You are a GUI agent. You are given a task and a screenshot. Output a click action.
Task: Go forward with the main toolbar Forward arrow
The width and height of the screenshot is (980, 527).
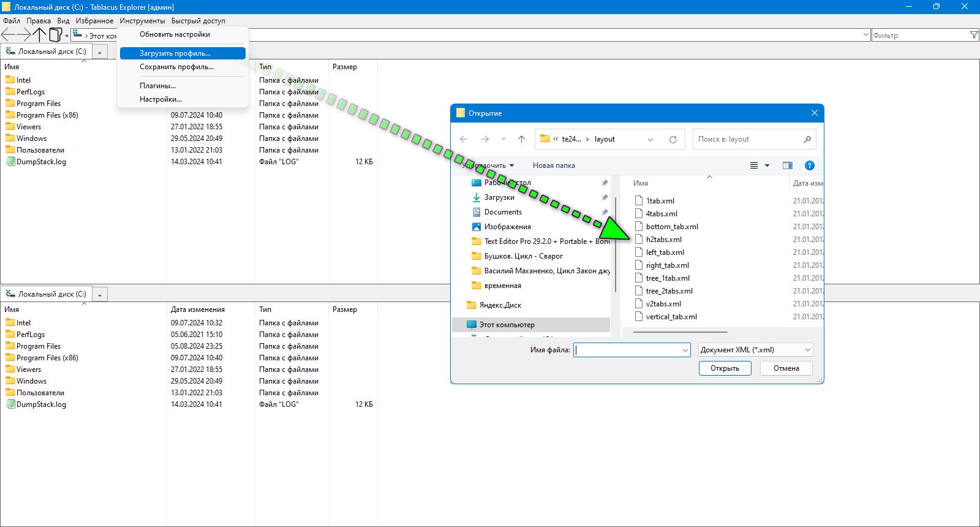[x=23, y=35]
